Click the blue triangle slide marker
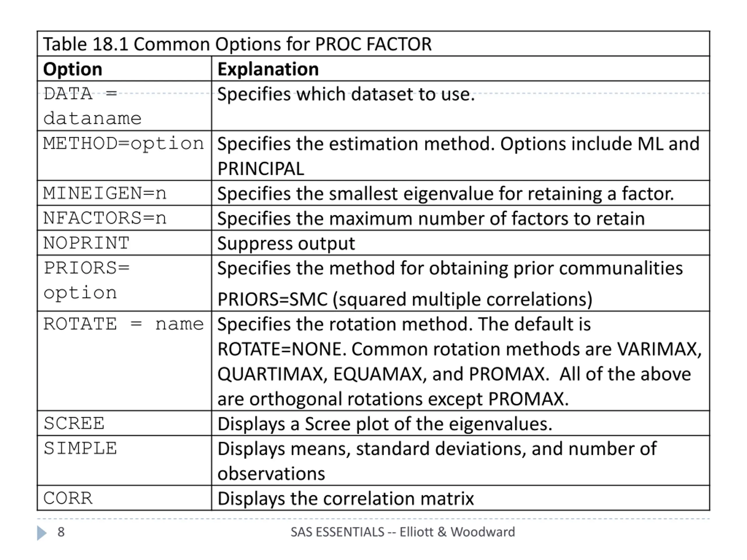 42,533
